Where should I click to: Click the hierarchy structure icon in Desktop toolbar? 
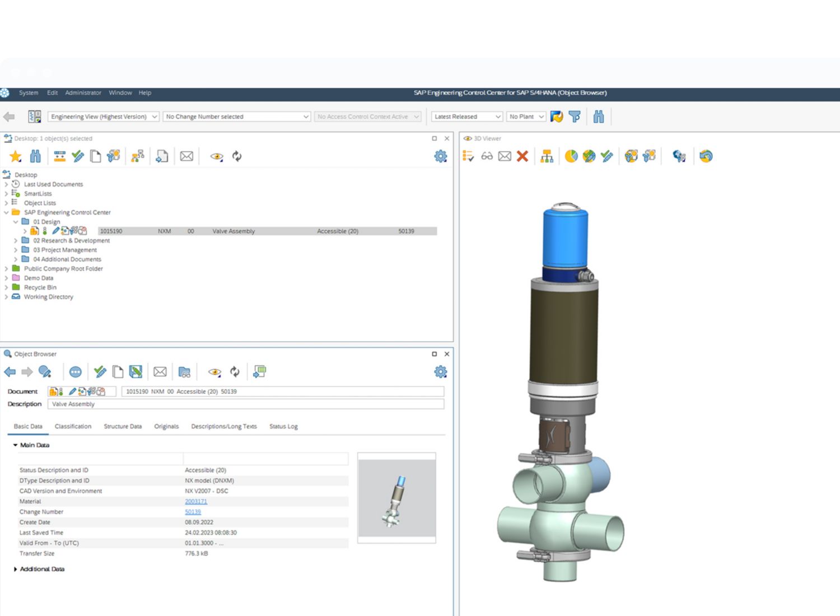(x=137, y=156)
